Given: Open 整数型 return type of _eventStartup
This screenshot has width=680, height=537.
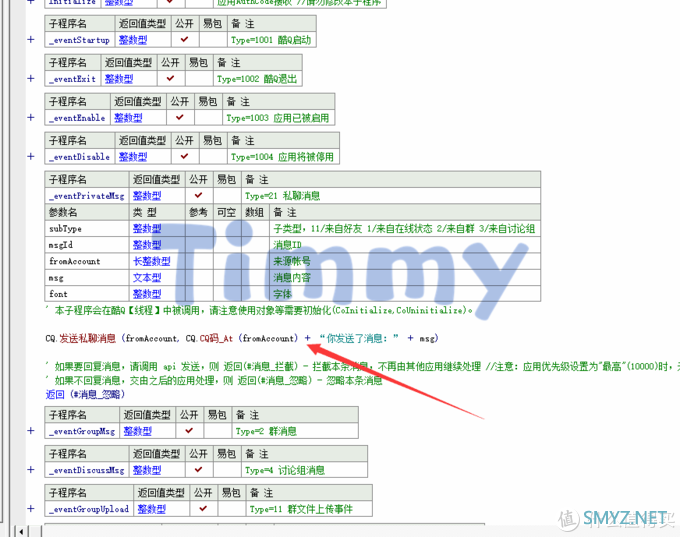Looking at the screenshot, I should (133, 40).
